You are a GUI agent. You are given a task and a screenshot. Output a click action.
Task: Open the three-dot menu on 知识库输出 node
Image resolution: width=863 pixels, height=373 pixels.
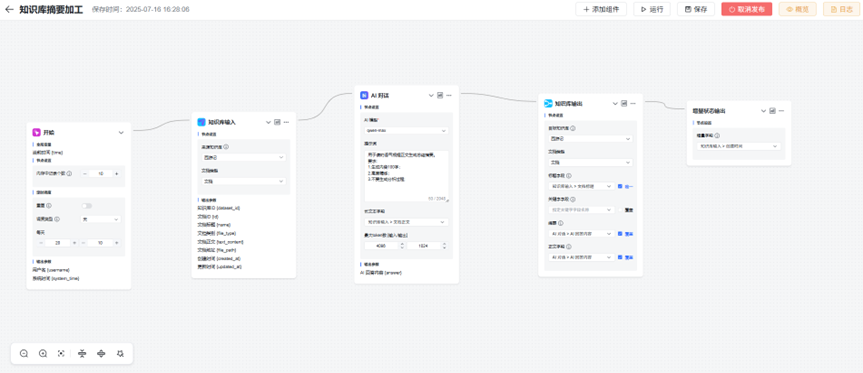pos(633,103)
